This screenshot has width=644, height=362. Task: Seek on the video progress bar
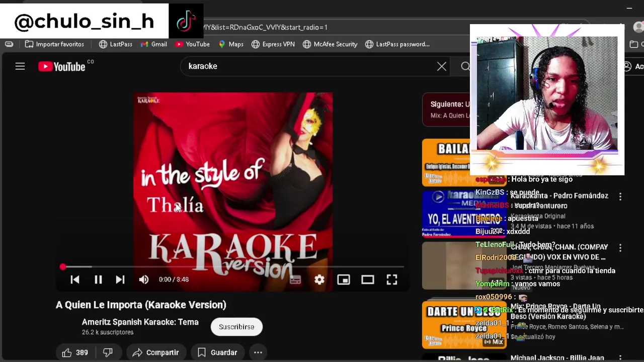tap(233, 267)
